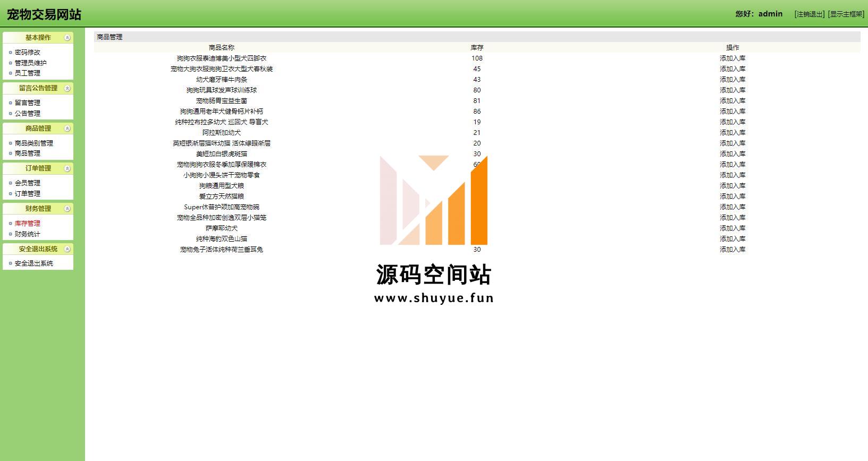Click stock value 43
This screenshot has width=868, height=461.
coord(477,80)
